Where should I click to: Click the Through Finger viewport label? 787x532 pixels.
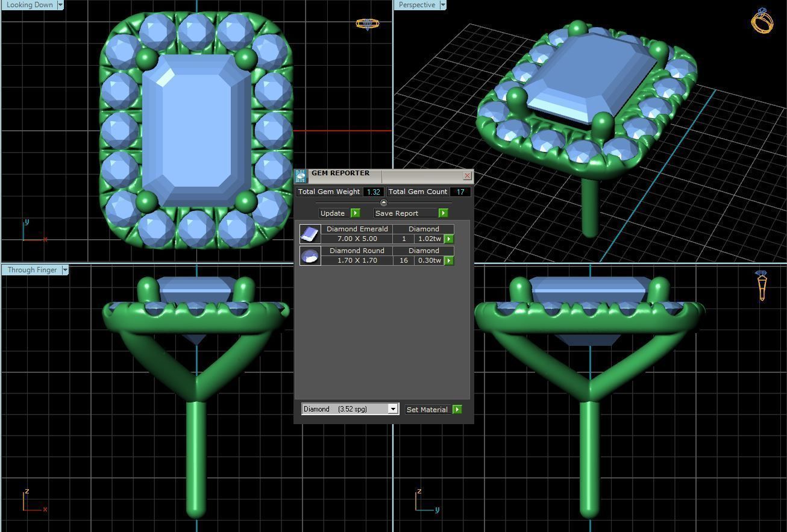pos(33,270)
